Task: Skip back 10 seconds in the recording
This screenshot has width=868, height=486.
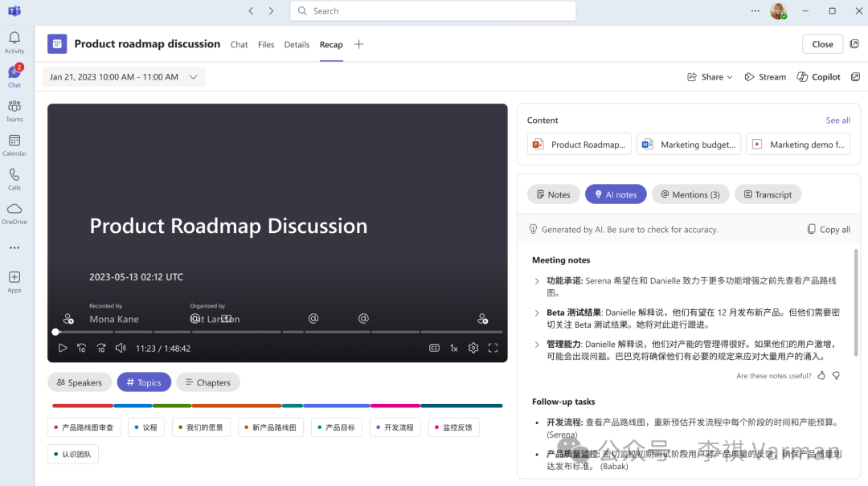Action: [81, 348]
